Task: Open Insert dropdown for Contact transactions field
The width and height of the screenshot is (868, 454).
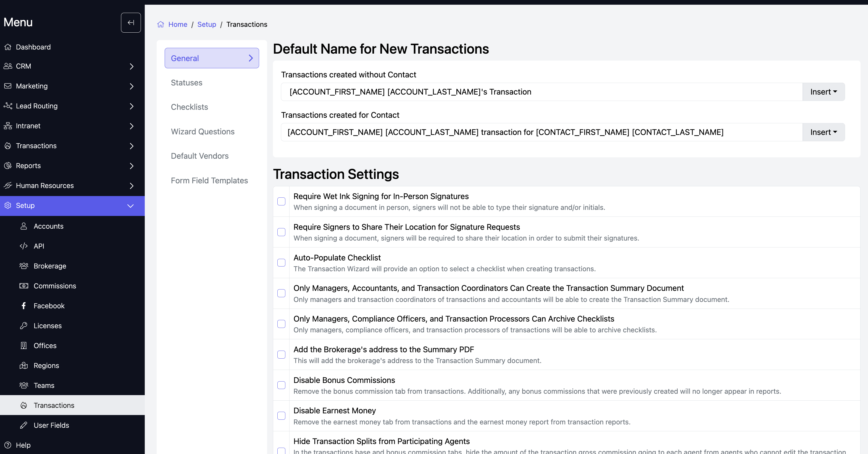Action: click(x=823, y=132)
